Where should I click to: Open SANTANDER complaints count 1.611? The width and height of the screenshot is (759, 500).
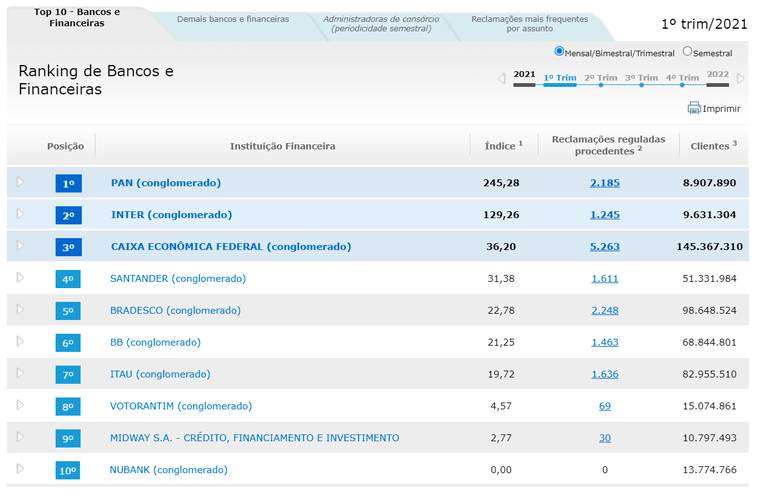tap(605, 279)
